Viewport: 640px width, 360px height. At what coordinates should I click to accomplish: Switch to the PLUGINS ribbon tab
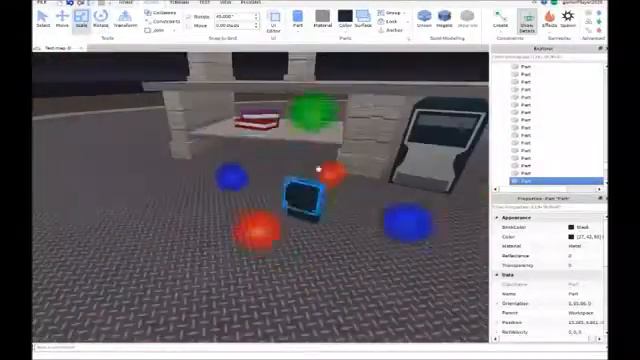coord(251,2)
